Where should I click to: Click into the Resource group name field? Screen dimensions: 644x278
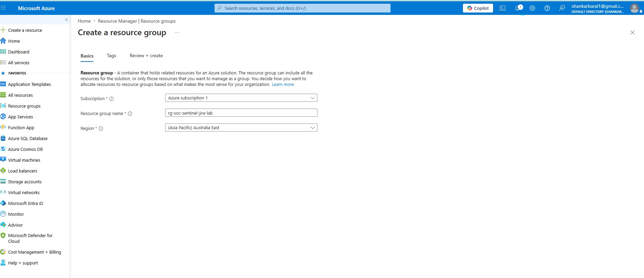(241, 113)
